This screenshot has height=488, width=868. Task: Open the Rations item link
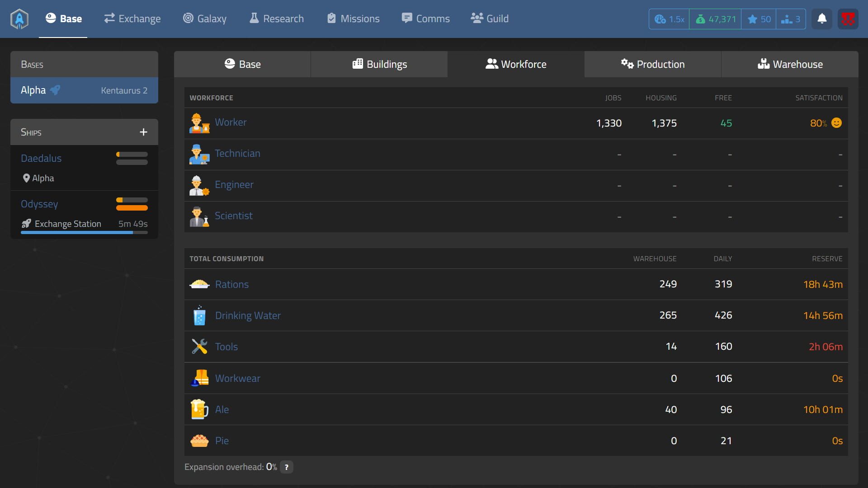[231, 284]
